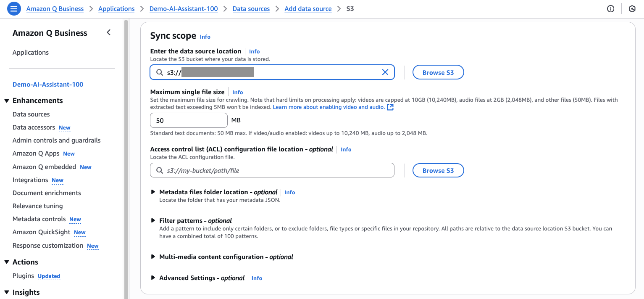This screenshot has height=299, width=644.
Task: Open external link icon after video and audio
Action: click(390, 107)
